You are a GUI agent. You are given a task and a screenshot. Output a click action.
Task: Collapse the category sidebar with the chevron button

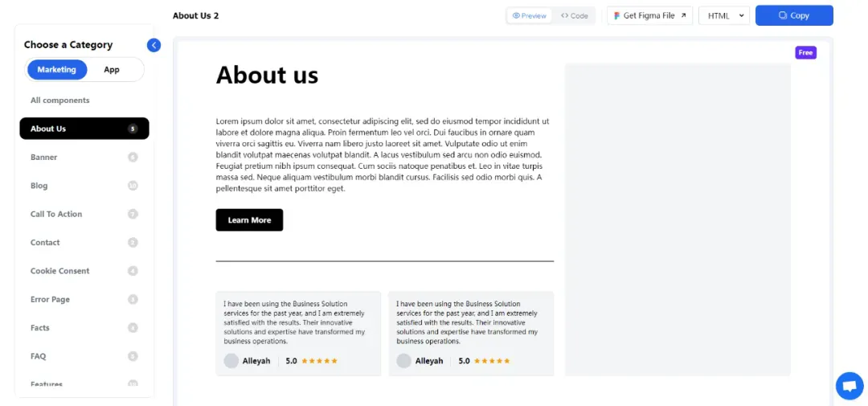point(154,45)
